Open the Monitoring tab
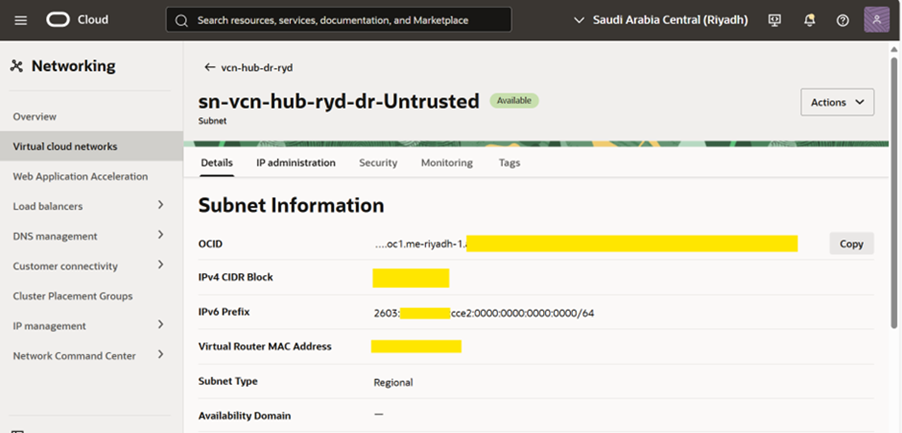902x433 pixels. coord(446,163)
